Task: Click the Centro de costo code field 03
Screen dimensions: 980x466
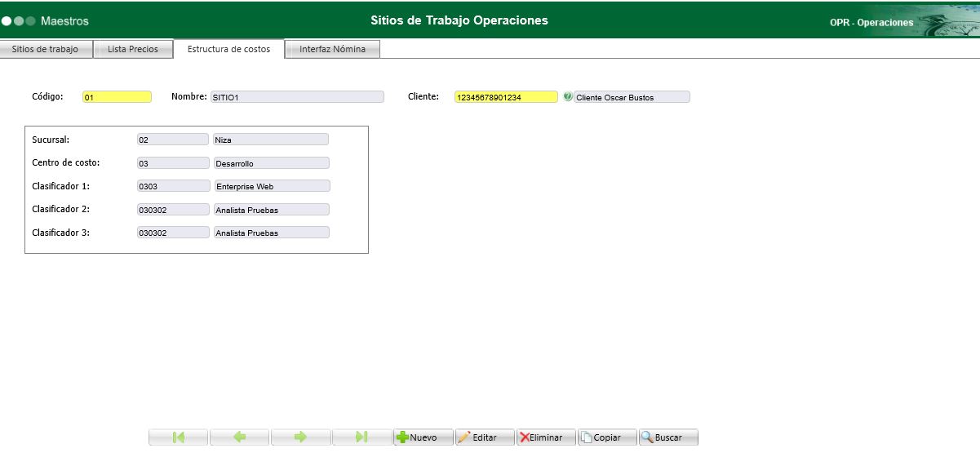Action: (x=173, y=163)
